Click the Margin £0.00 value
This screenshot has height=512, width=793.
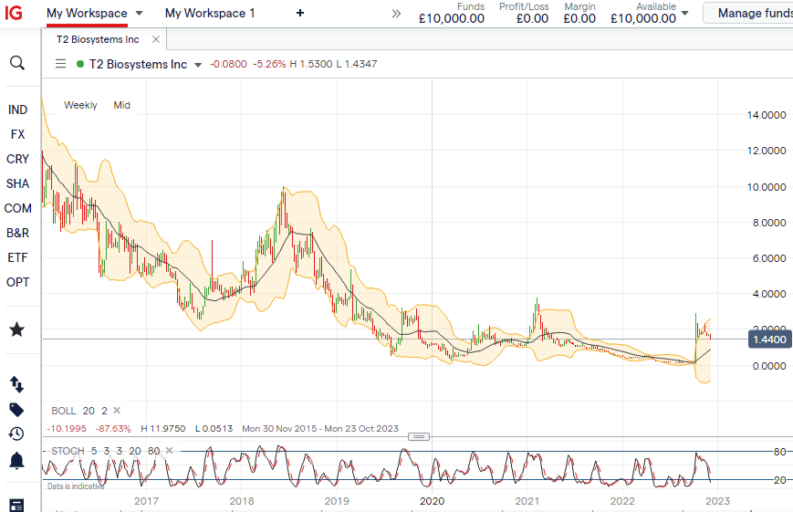(x=580, y=19)
